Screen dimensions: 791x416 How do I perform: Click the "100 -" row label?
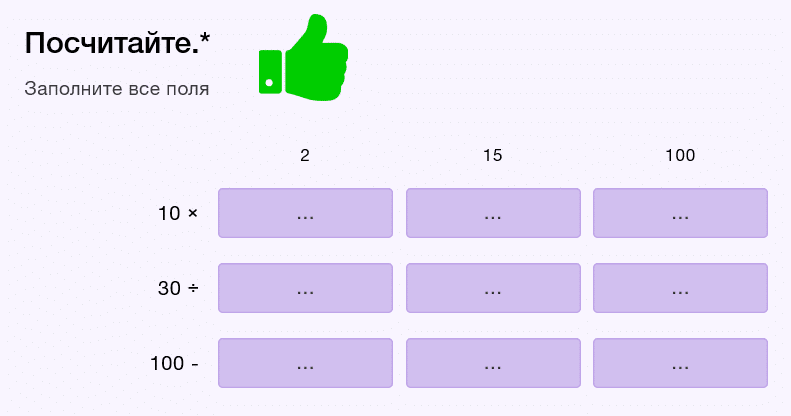pyautogui.click(x=174, y=363)
